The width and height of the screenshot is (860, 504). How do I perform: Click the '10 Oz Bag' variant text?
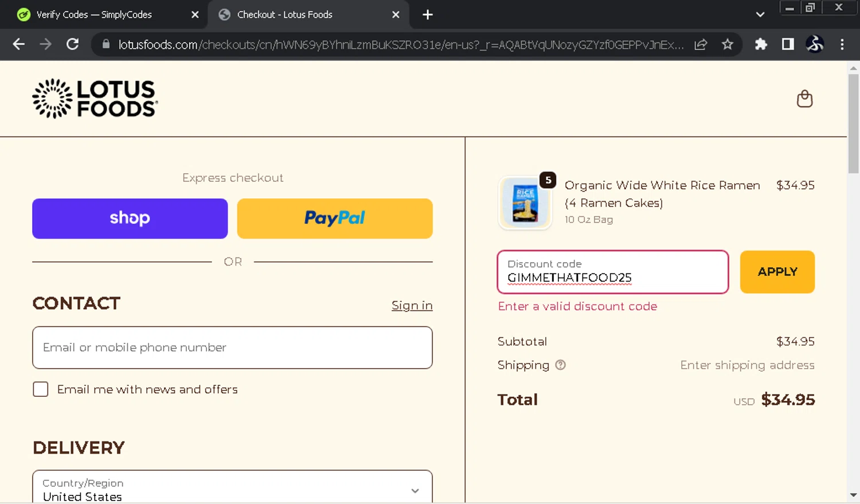pos(589,220)
